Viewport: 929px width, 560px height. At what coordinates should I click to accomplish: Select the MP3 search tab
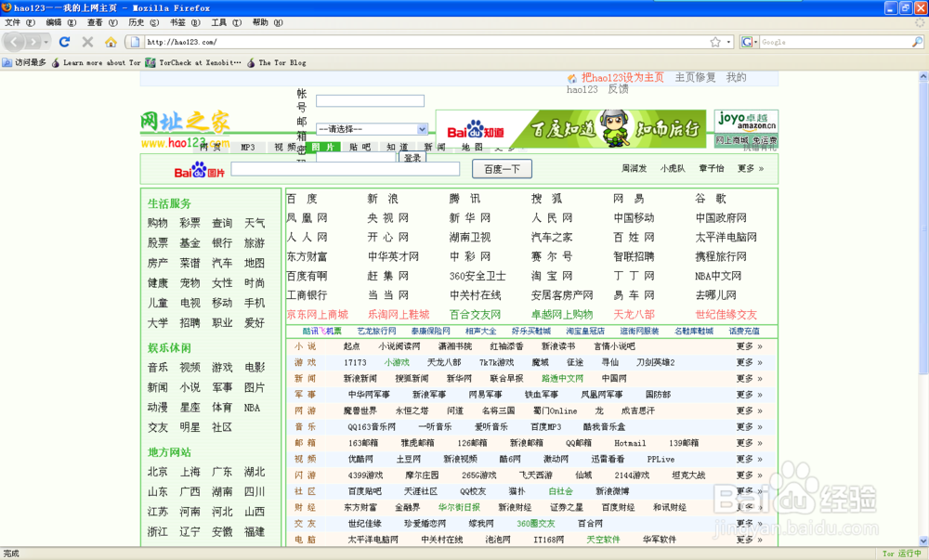click(x=248, y=147)
